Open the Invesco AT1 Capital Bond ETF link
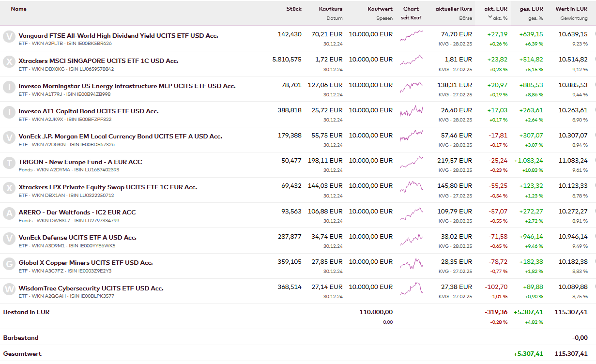Image resolution: width=596 pixels, height=364 pixels. [89, 111]
